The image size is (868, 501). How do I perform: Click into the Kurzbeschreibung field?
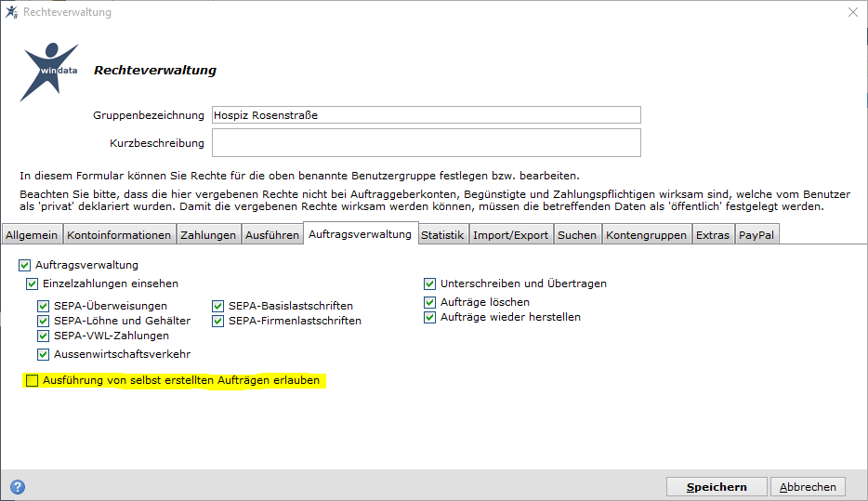(427, 143)
